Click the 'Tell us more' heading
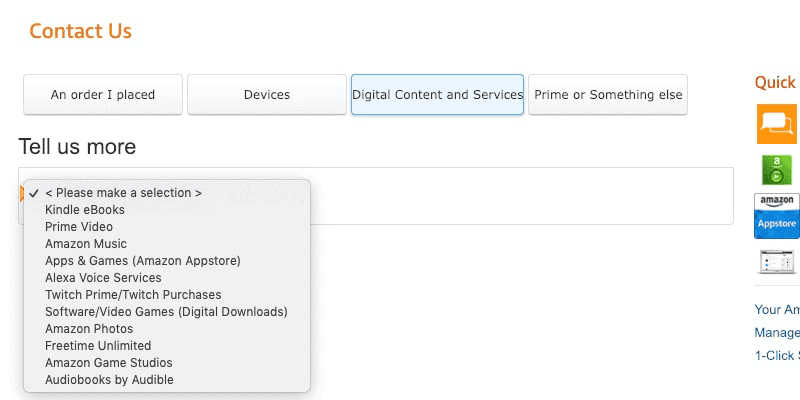This screenshot has width=800, height=400. pos(78,147)
